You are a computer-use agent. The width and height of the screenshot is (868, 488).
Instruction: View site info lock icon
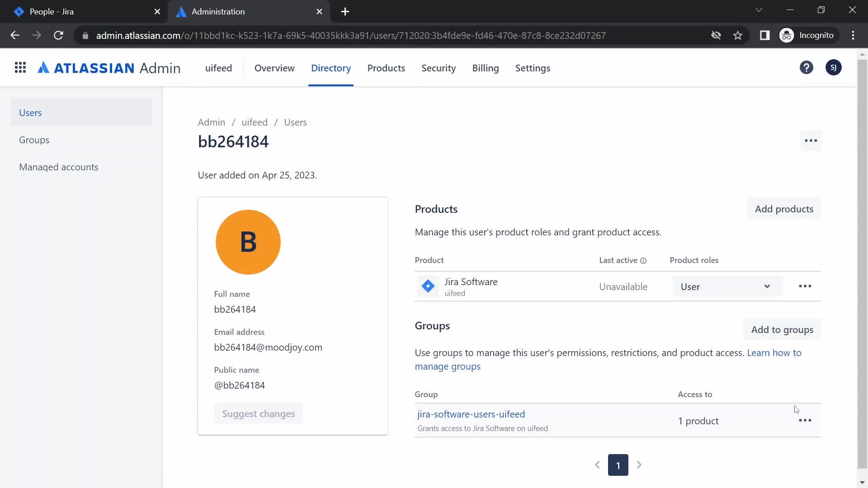pos(85,36)
